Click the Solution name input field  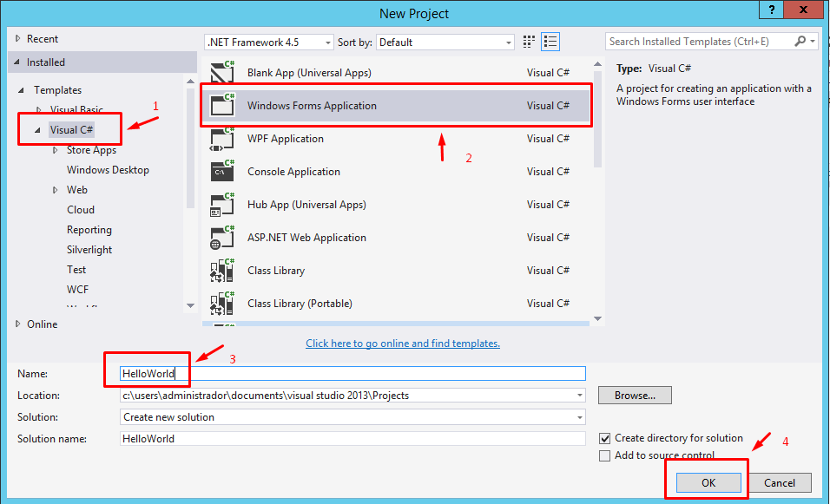352,439
